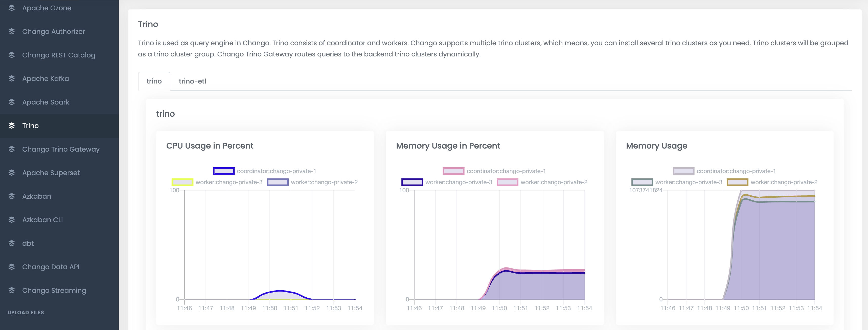Click the gold worker-2 swatch in the Memory Usage legend
The width and height of the screenshot is (868, 330).
[x=738, y=182]
